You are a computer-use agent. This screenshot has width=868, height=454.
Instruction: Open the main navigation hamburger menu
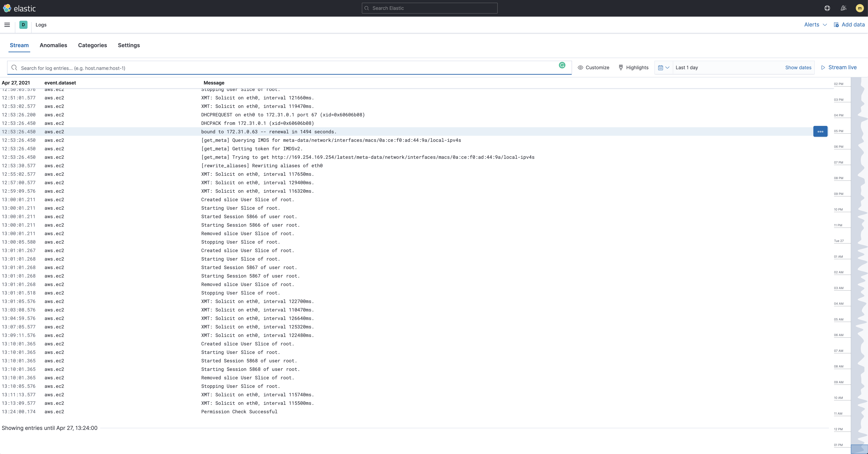point(7,25)
